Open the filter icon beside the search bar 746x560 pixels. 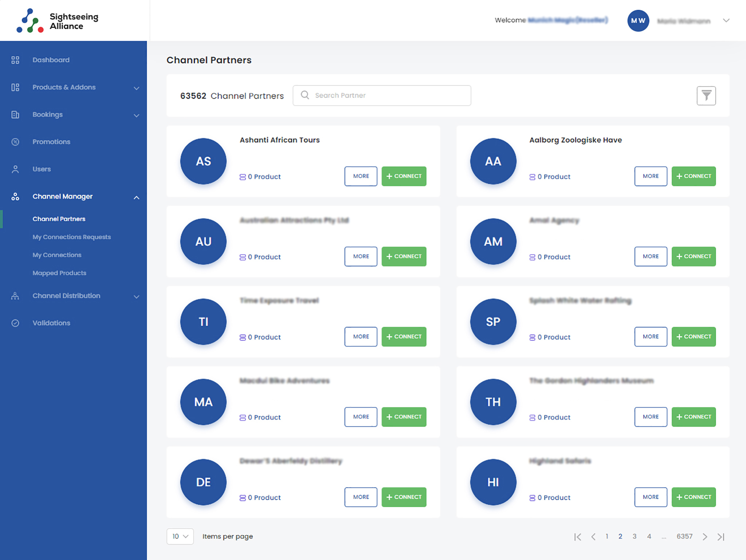(707, 95)
